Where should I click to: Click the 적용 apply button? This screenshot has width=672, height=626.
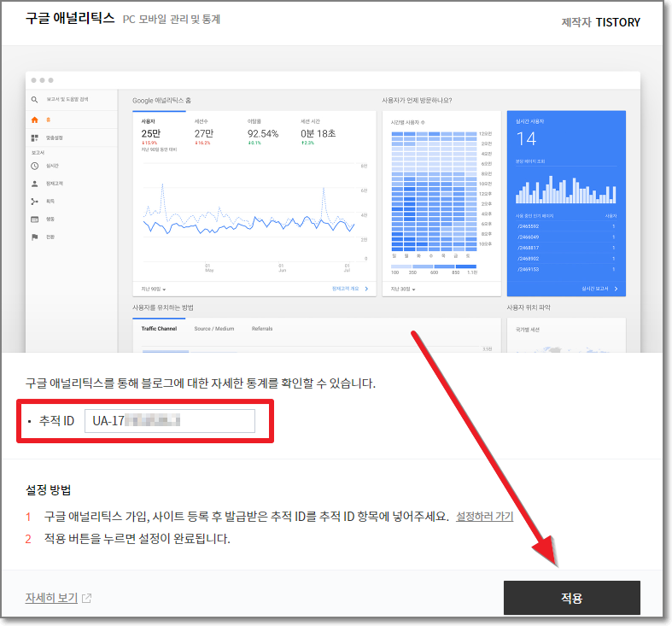571,598
